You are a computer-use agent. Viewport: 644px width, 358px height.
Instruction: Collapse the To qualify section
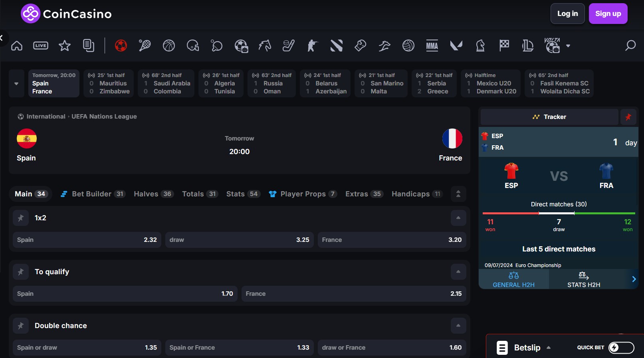[x=458, y=272]
